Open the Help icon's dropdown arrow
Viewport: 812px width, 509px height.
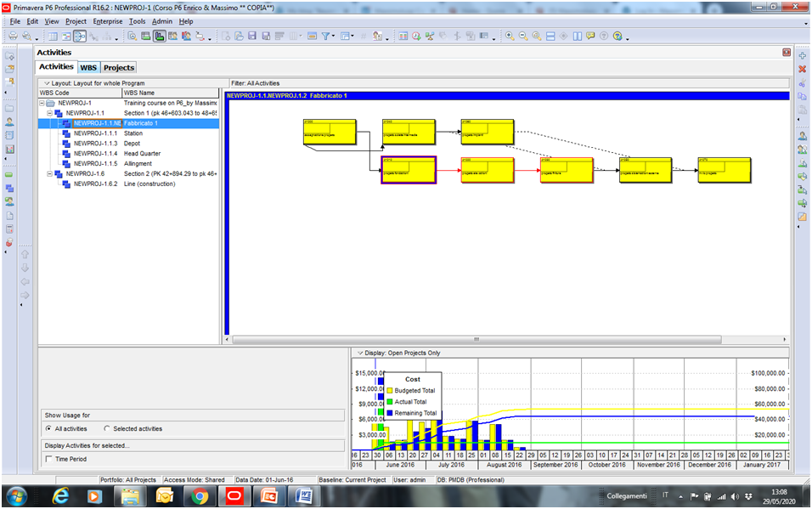coord(627,38)
